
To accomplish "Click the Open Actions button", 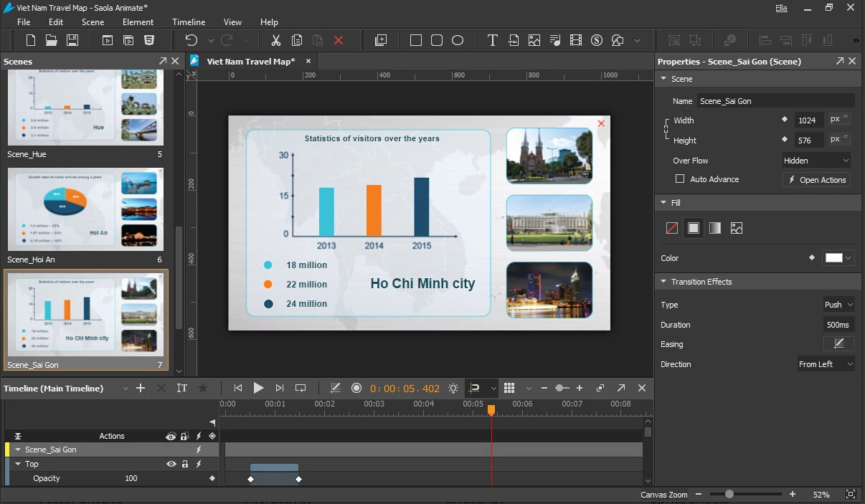I will click(x=816, y=179).
